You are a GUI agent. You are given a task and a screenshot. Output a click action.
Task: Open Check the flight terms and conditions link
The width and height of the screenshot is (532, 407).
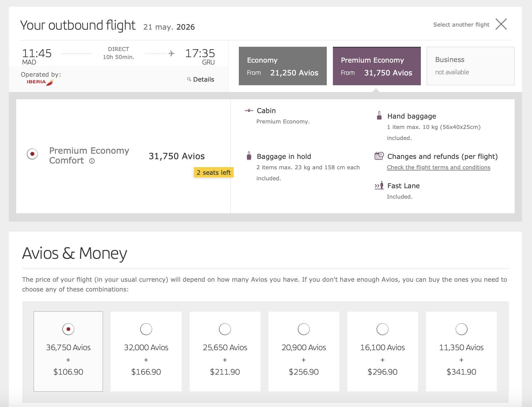tap(438, 167)
